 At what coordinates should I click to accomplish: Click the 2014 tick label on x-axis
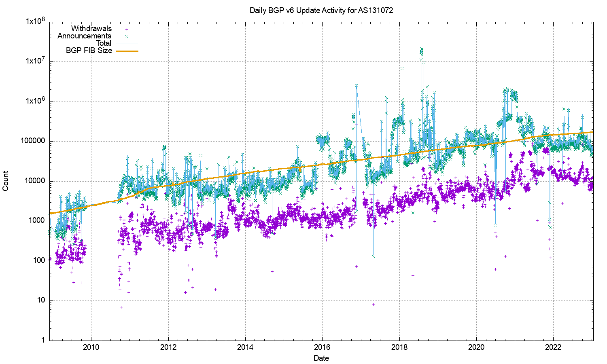[245, 347]
